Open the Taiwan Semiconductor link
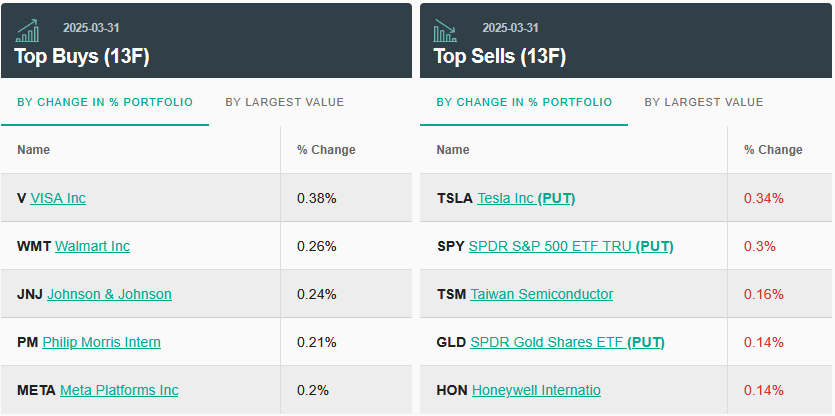Viewport: 835px width, 416px height. [x=541, y=294]
